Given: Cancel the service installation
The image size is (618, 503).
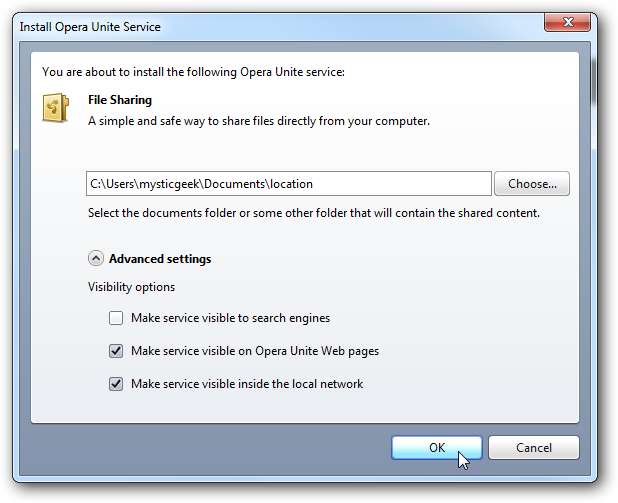Looking at the screenshot, I should click(x=534, y=447).
